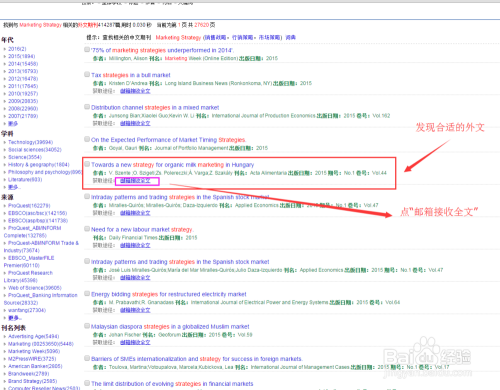Filter by source ProQuest Research Library
500x390 pixels.
tap(28, 277)
